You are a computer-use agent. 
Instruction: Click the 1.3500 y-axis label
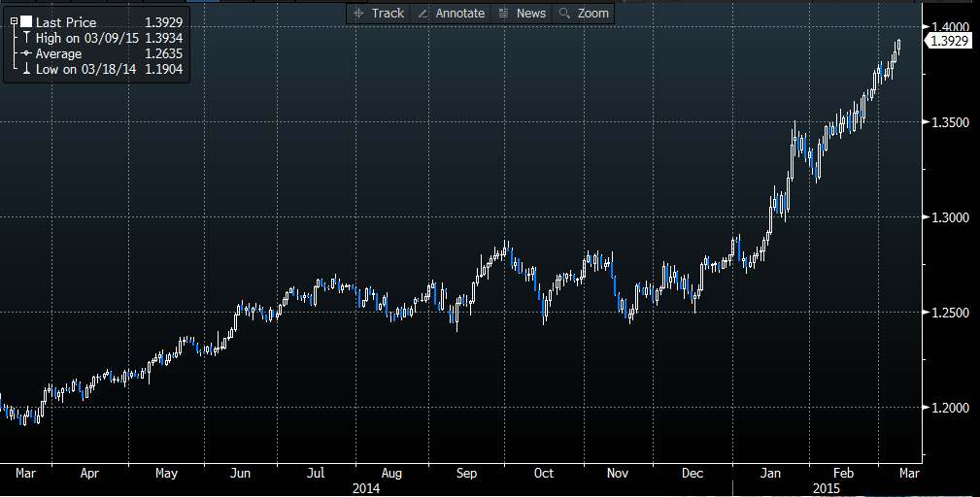(x=950, y=122)
